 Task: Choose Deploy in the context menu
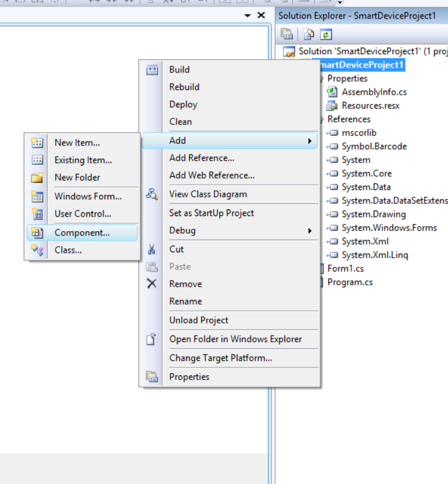pos(229,104)
